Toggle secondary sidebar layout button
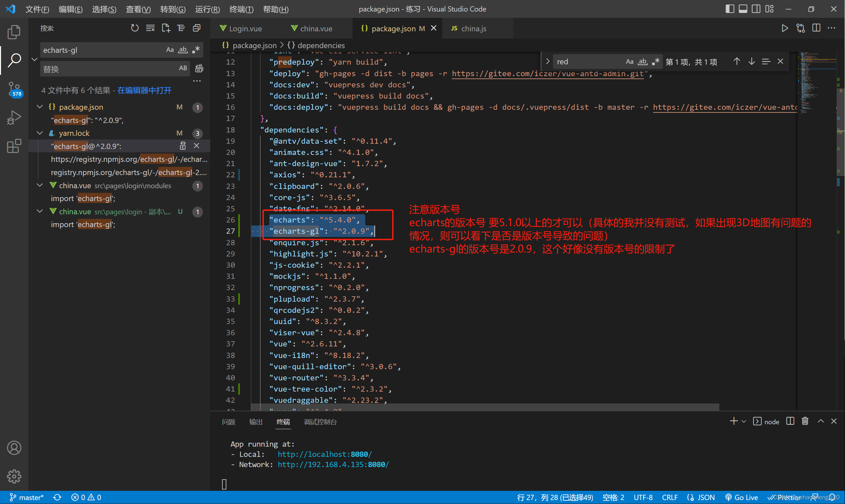The height and width of the screenshot is (504, 845). 756,9
